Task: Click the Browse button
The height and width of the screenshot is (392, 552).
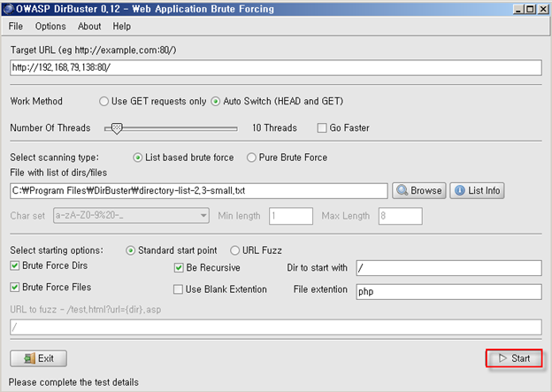Action: pos(419,190)
